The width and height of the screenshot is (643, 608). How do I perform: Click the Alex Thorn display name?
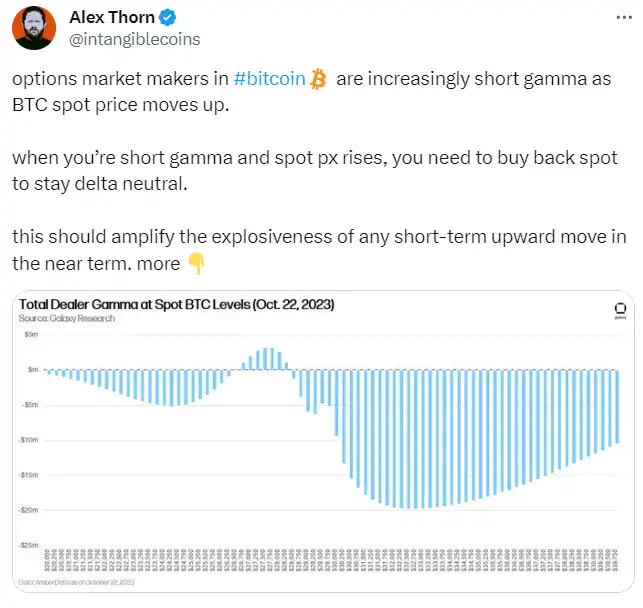112,17
